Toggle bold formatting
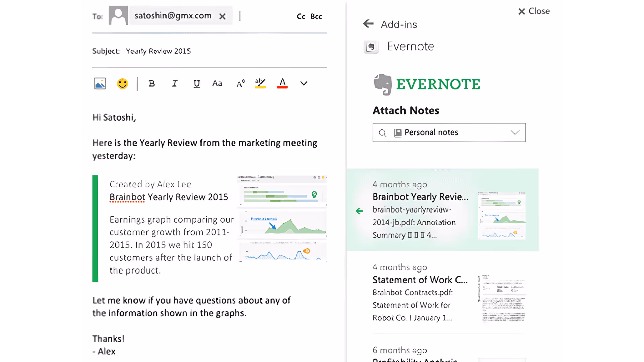The height and width of the screenshot is (362, 644). click(x=152, y=83)
